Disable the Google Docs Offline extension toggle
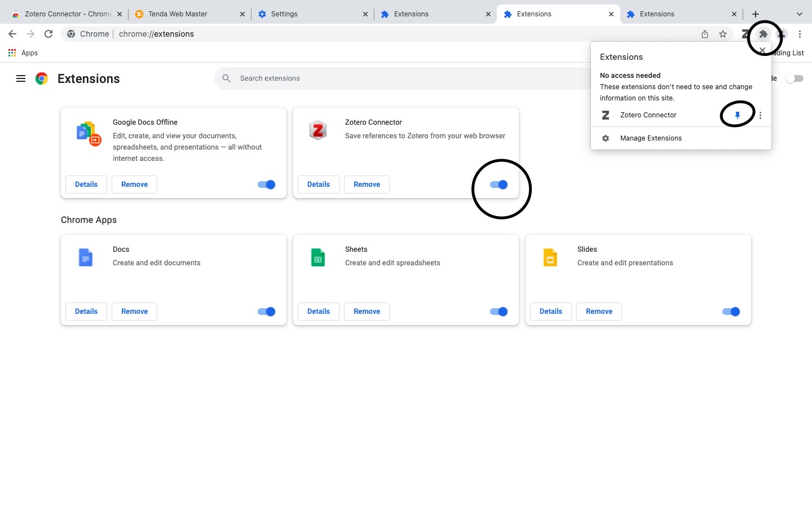This screenshot has width=812, height=508. coord(267,185)
